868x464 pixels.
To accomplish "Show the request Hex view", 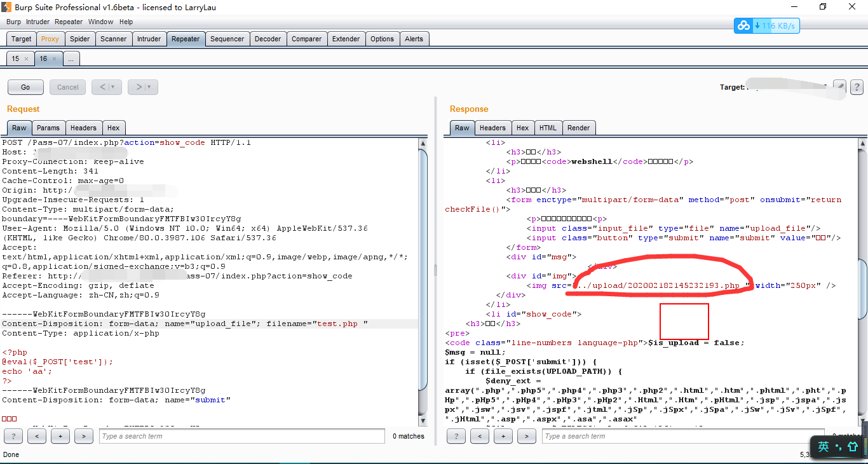I will click(113, 128).
